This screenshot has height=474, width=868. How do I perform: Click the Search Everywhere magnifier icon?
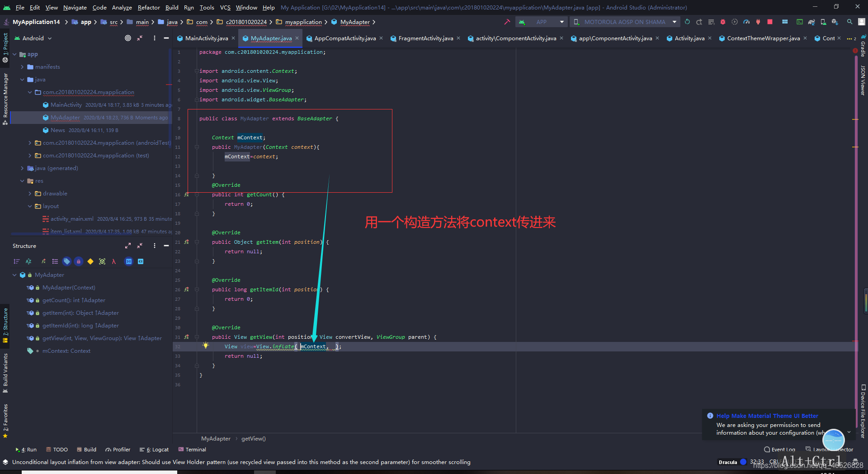849,22
